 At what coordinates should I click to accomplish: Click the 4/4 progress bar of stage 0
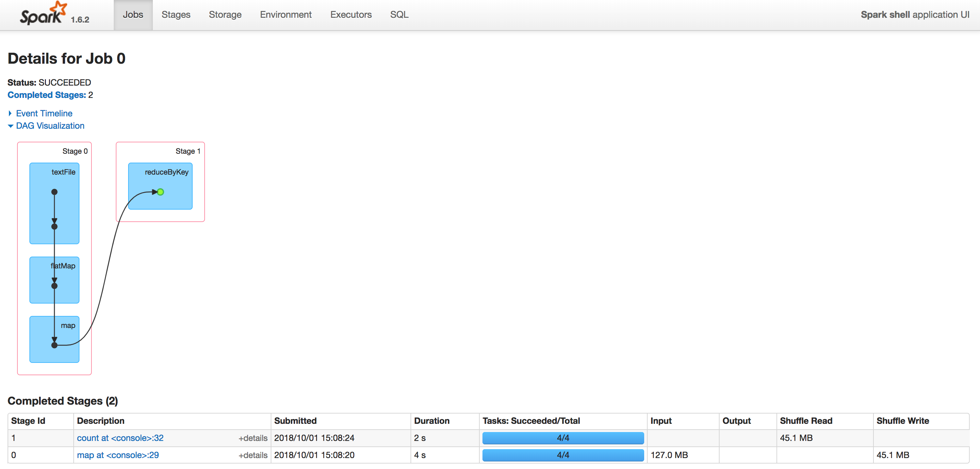[563, 455]
